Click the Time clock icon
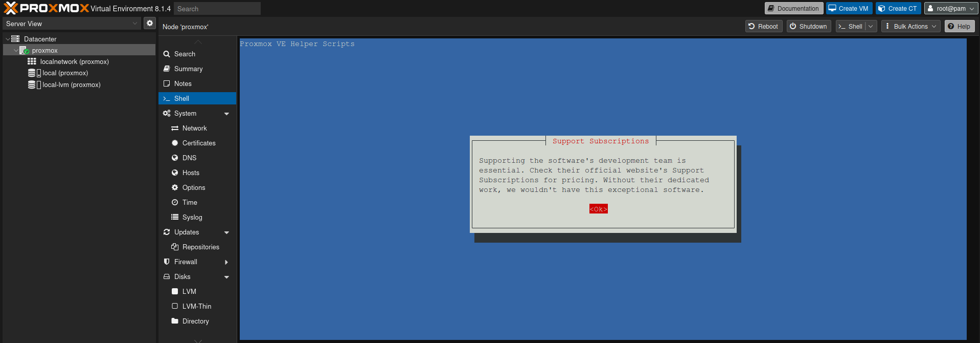This screenshot has width=980, height=343. (175, 202)
